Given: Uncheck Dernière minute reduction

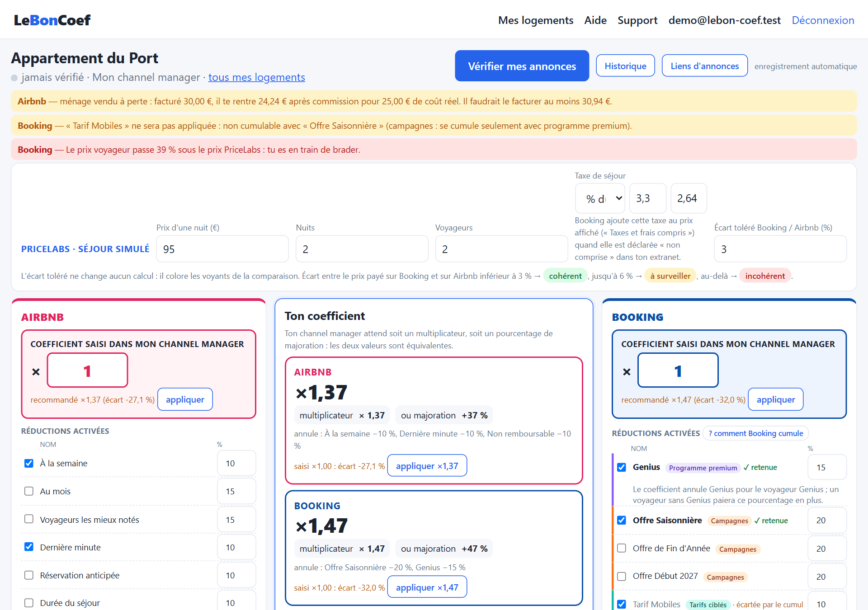Looking at the screenshot, I should coord(29,547).
